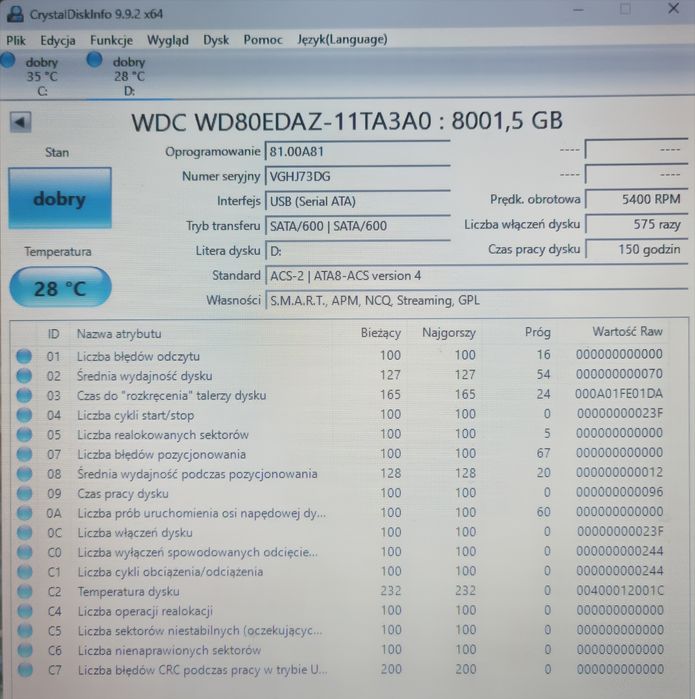Viewport: 695px width, 699px height.
Task: Click status icon of attribute 0C row
Action: (x=25, y=533)
